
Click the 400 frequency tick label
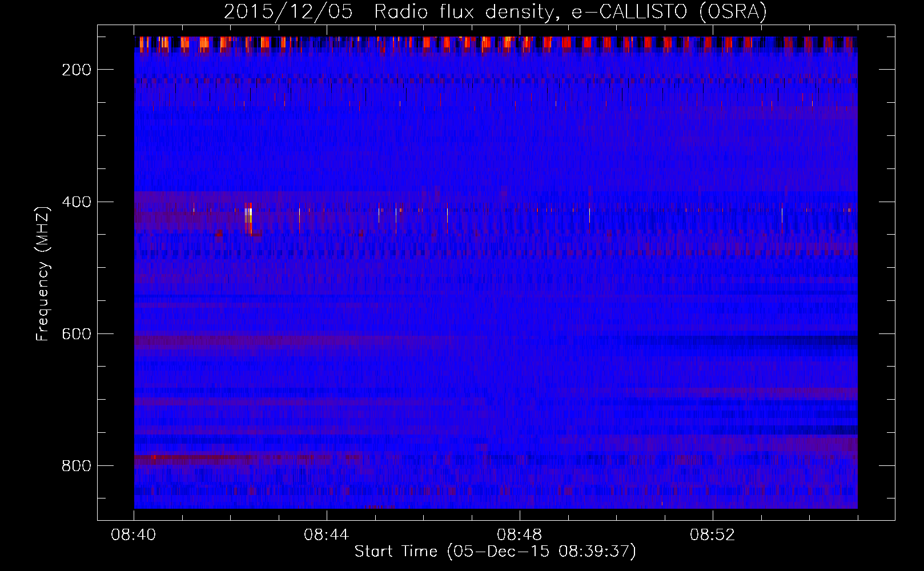[x=77, y=202]
